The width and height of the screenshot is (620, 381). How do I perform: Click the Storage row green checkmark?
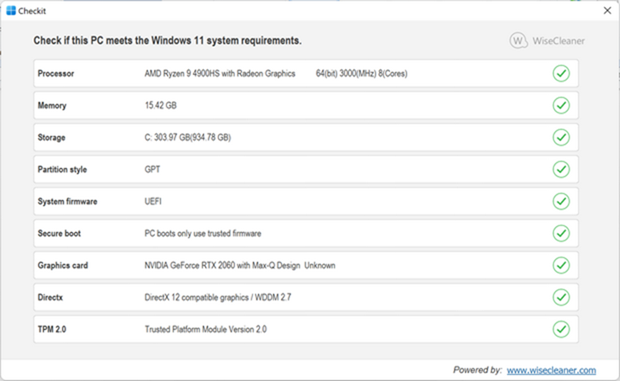(561, 138)
